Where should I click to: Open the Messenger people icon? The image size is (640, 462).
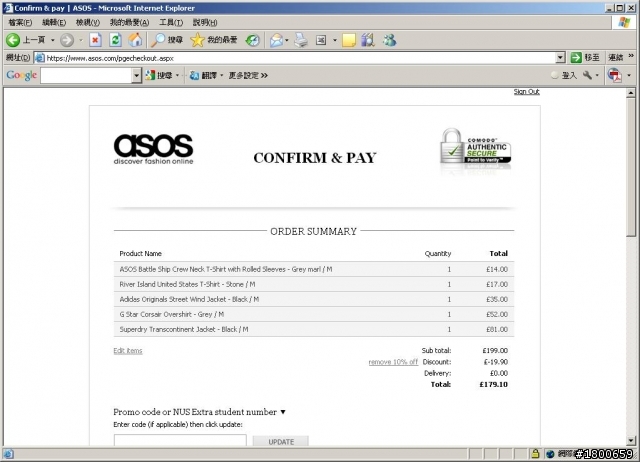[389, 40]
